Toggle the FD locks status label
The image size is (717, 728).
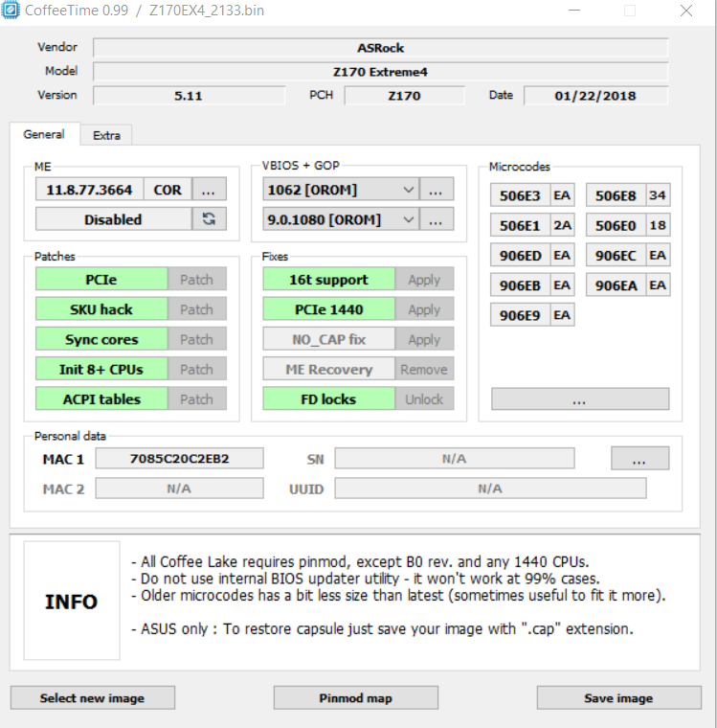[x=328, y=398]
